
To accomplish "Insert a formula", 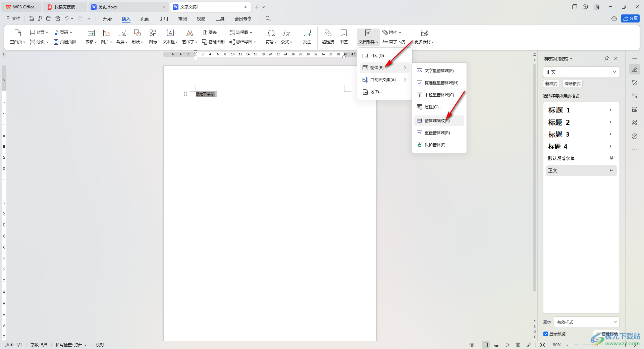I will [x=286, y=37].
